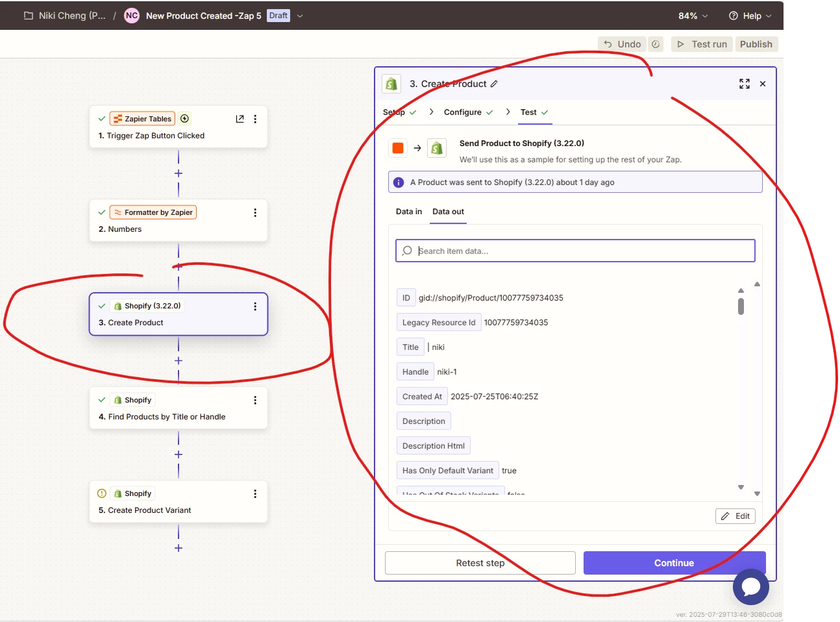
Task: Add a step after Create Product
Action: pos(179,361)
